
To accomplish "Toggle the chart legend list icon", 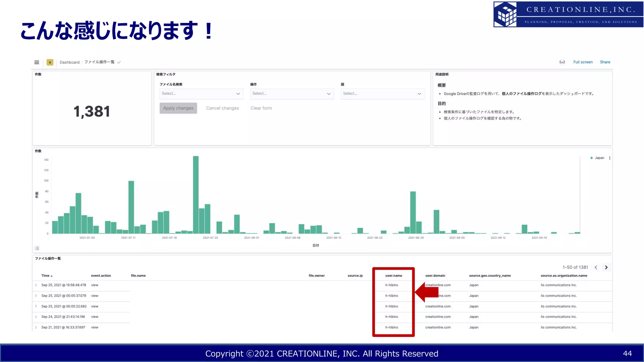I will coord(37,248).
